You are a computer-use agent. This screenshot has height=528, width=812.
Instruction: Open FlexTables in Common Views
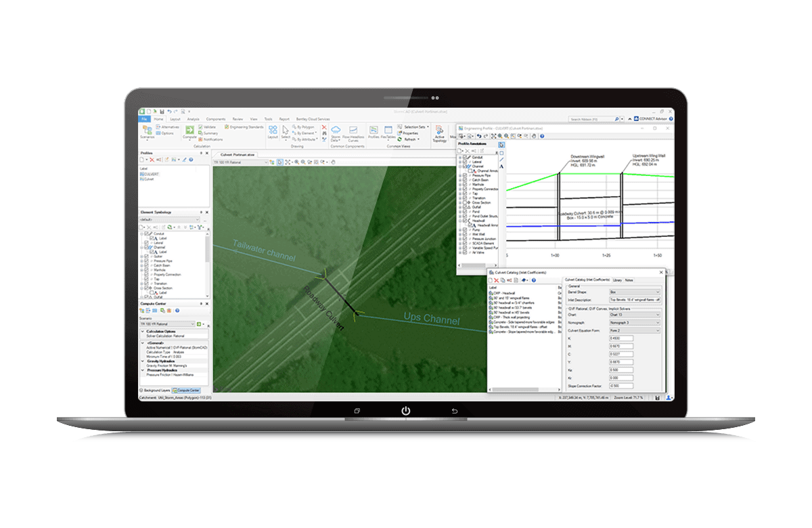click(388, 131)
